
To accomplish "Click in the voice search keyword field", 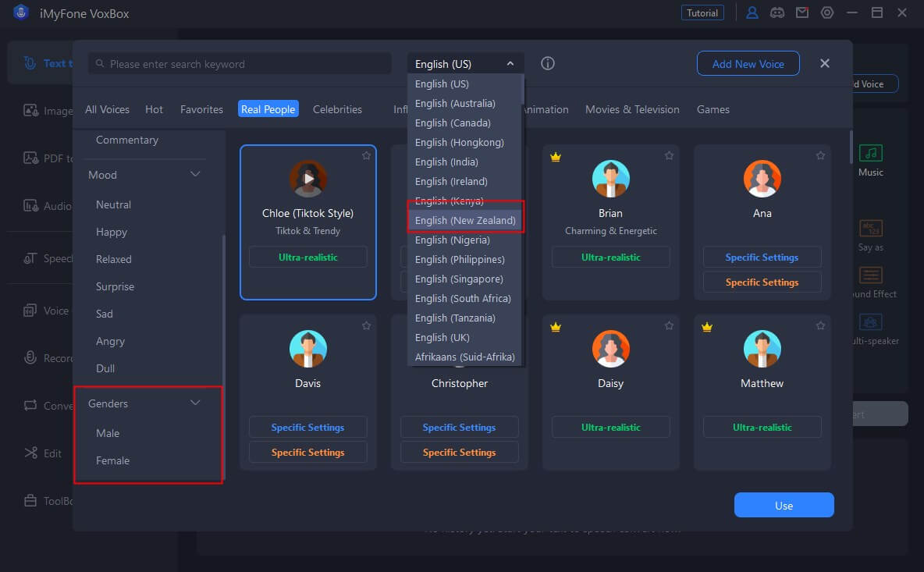I will point(240,64).
